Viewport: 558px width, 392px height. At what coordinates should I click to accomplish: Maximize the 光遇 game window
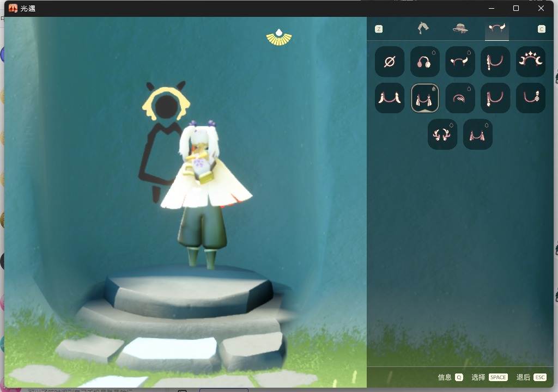516,8
